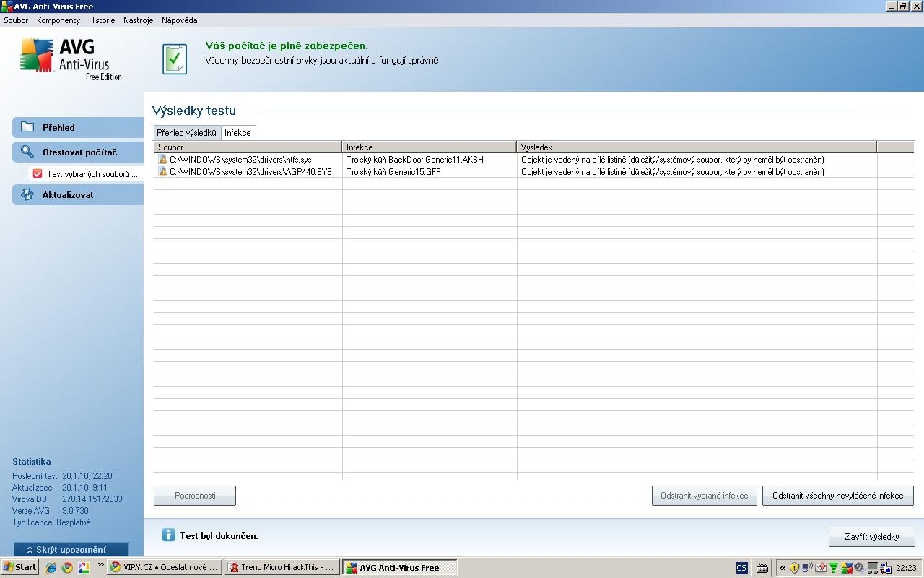
Task: Click Odstranit všechny nevyléčené infekce button
Action: (837, 496)
